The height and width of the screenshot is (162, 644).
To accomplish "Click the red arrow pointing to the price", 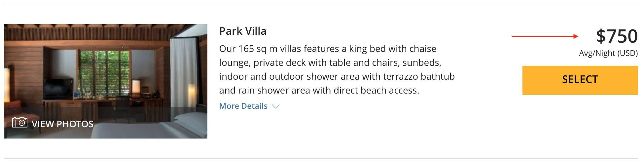I will coord(545,36).
